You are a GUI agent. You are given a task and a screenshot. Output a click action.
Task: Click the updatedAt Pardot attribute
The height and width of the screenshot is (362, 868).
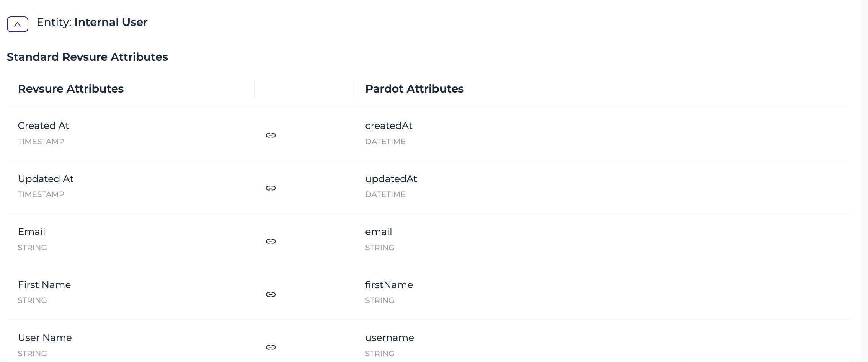[x=391, y=179]
